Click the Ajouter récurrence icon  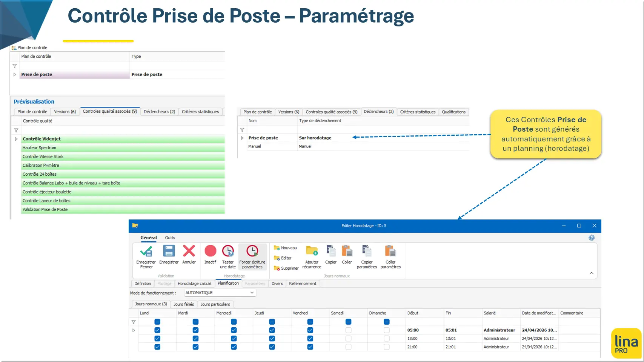pos(312,251)
